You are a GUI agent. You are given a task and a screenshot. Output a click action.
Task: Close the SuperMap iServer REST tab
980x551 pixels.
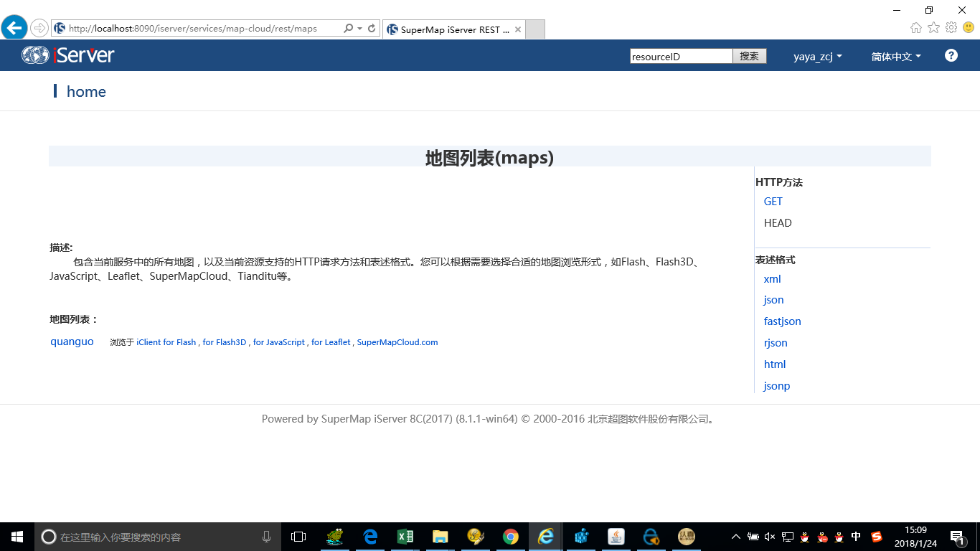tap(517, 29)
